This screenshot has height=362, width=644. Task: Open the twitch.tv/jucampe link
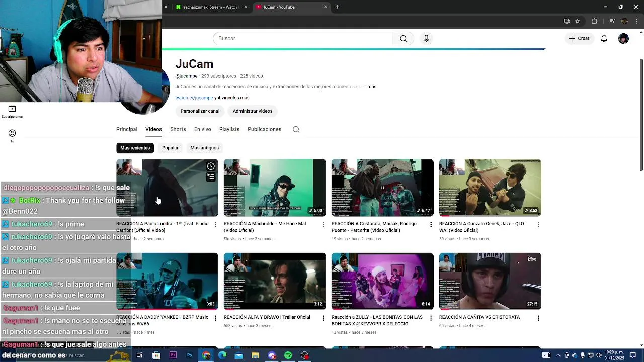click(x=194, y=98)
